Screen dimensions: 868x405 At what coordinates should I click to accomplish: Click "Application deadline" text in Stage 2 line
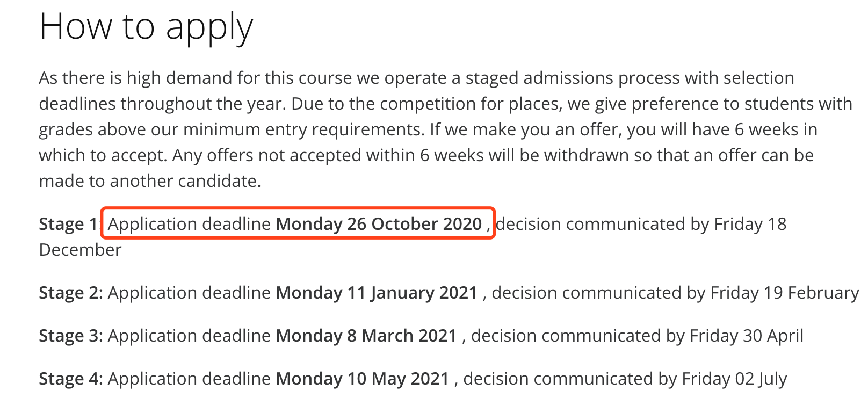click(x=189, y=293)
